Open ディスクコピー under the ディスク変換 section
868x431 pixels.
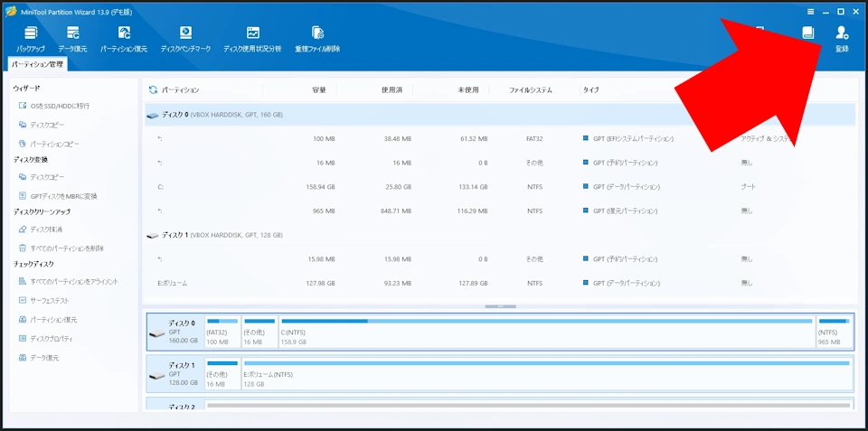42,177
